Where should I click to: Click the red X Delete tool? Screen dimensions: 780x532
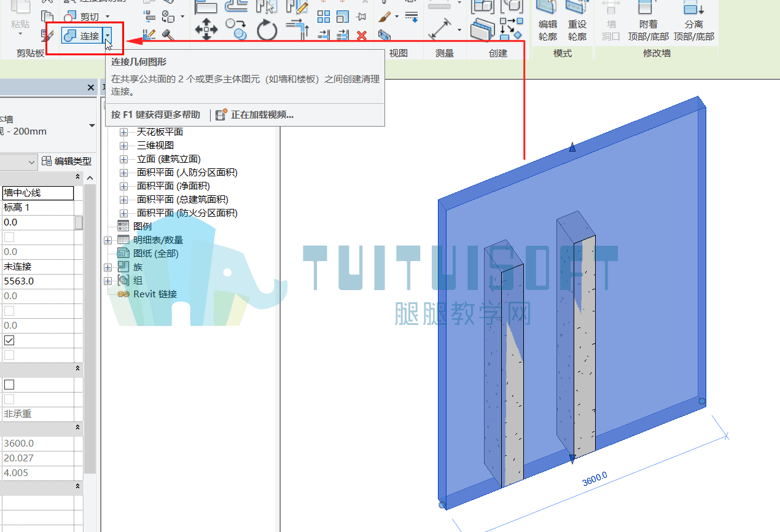click(362, 35)
